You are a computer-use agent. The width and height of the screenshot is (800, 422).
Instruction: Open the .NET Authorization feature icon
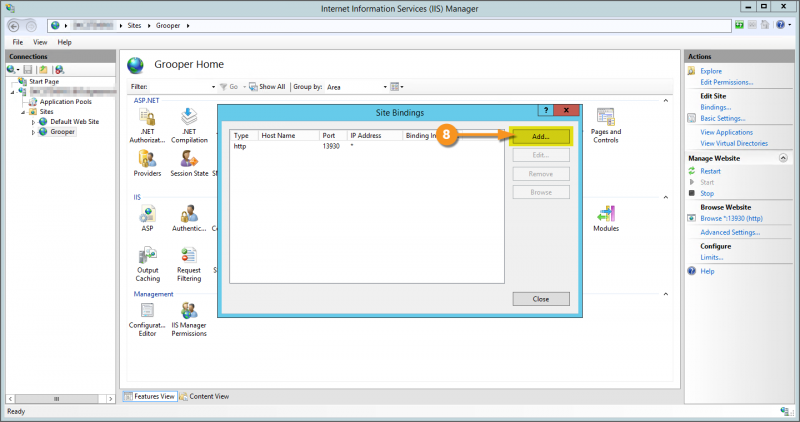(147, 117)
